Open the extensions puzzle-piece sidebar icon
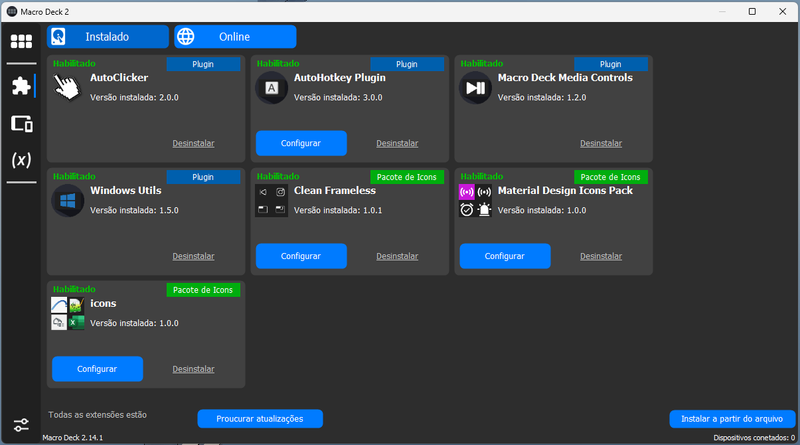 (21, 86)
